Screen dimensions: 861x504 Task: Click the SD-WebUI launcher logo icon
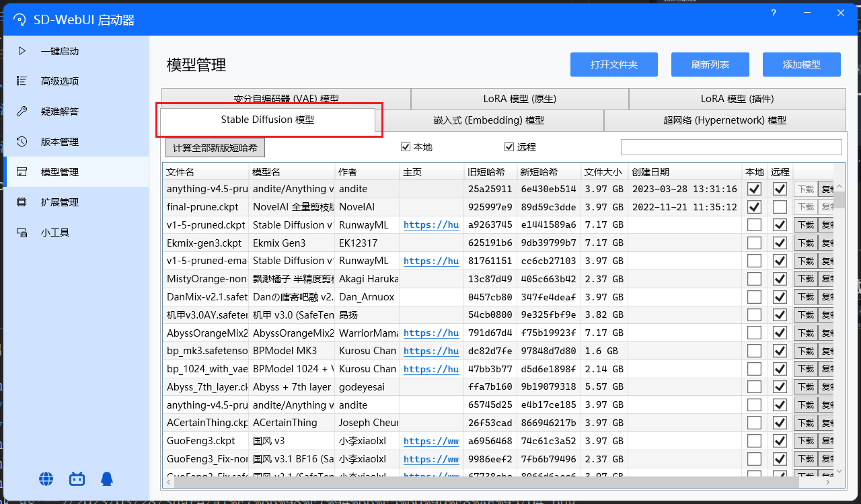(20, 20)
